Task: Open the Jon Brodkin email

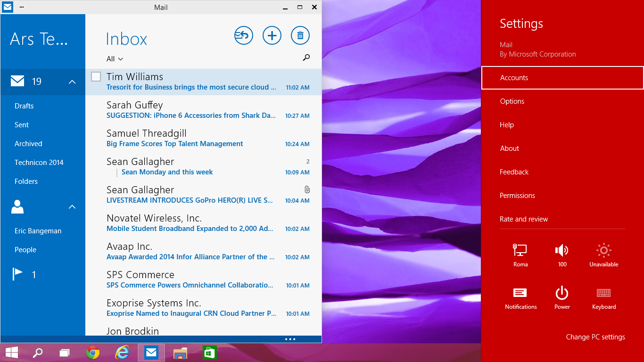Action: tap(204, 329)
